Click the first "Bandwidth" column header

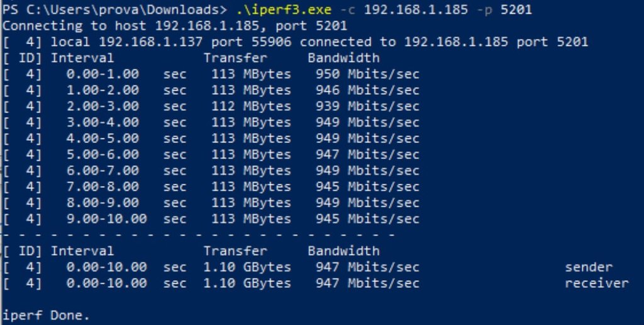343,58
